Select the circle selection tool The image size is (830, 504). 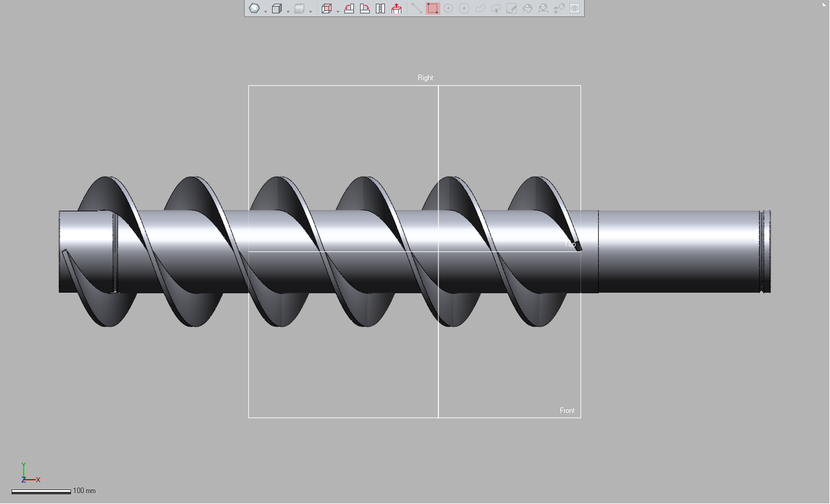pyautogui.click(x=448, y=9)
